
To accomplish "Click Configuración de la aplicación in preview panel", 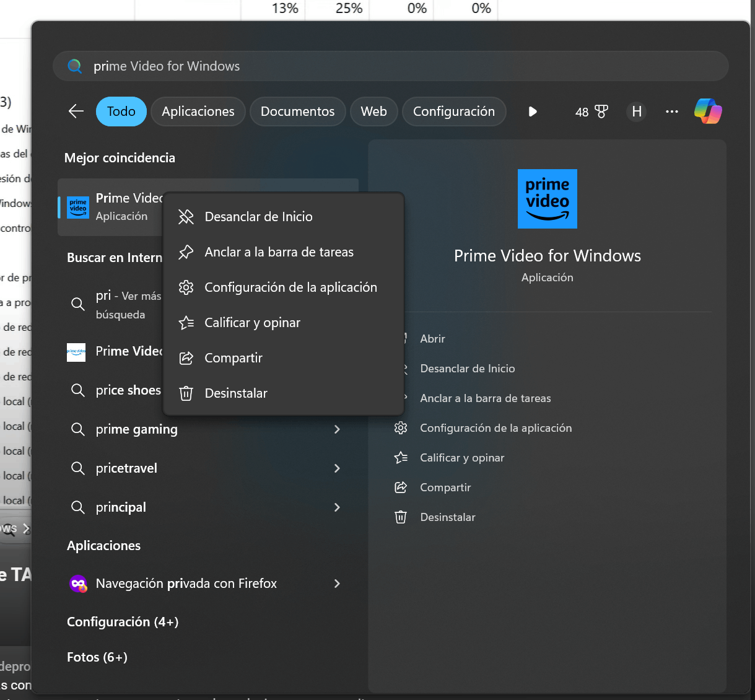I will tap(496, 428).
